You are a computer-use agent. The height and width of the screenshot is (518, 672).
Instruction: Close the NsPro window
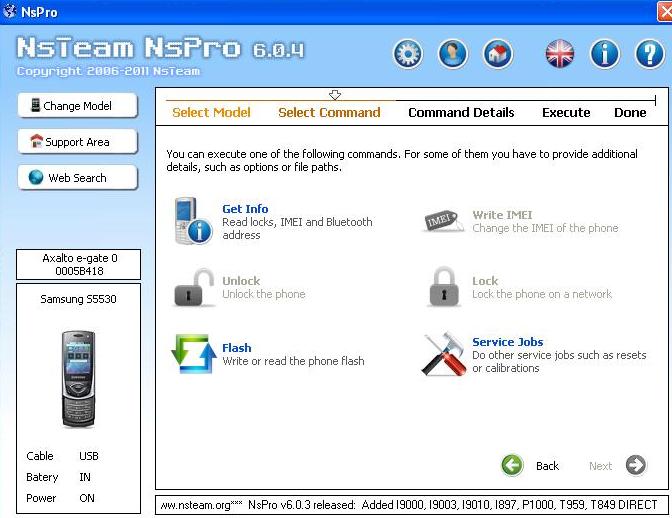point(665,12)
